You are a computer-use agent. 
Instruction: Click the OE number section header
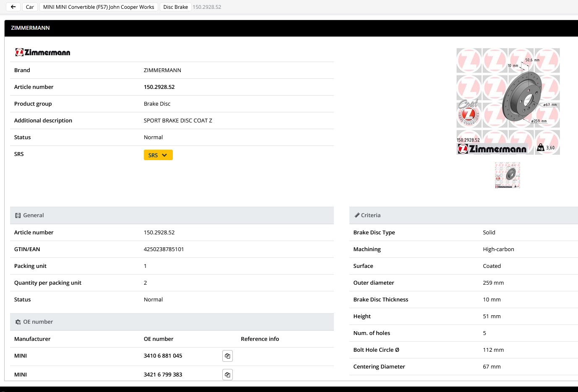click(x=172, y=322)
